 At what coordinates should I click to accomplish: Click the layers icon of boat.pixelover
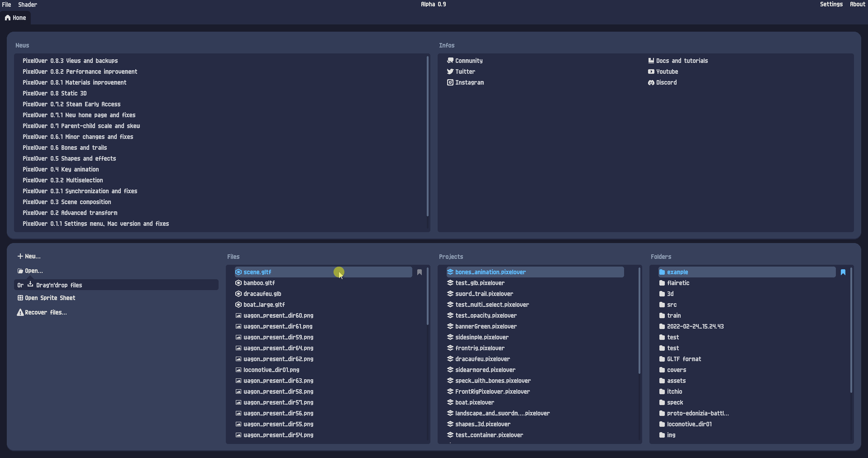tap(450, 402)
